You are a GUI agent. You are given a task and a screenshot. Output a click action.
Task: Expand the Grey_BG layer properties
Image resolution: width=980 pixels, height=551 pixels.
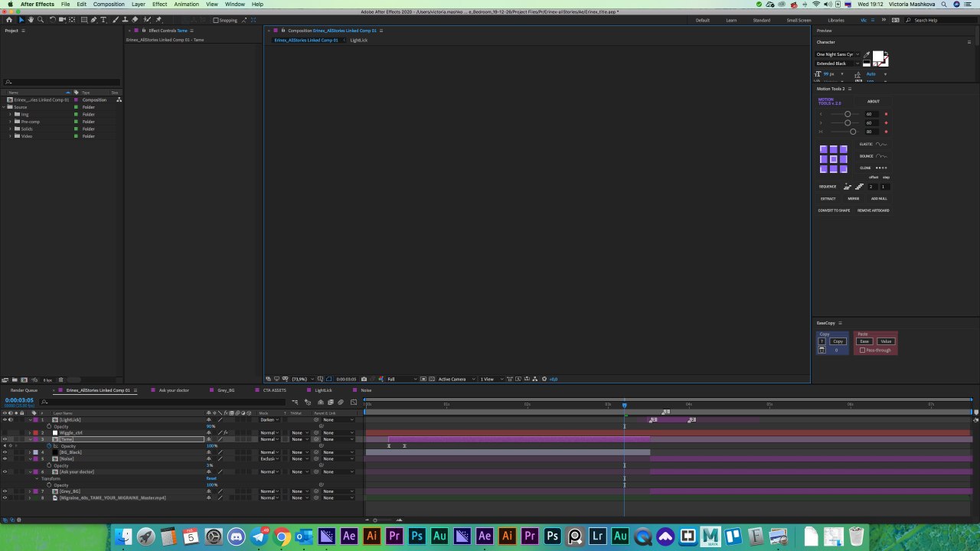point(30,491)
